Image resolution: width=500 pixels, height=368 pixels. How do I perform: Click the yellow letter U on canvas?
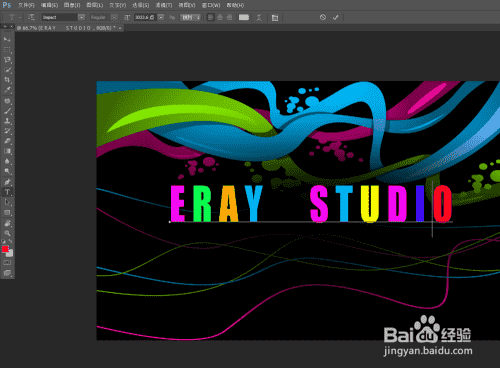(370, 204)
